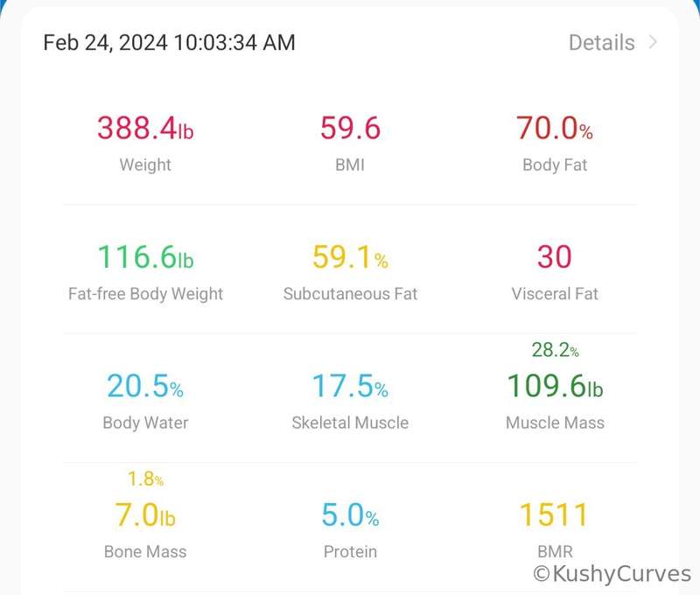Viewport: 700px width, 595px height.
Task: Select the Fat-free Body Weight metric
Action: tap(145, 272)
